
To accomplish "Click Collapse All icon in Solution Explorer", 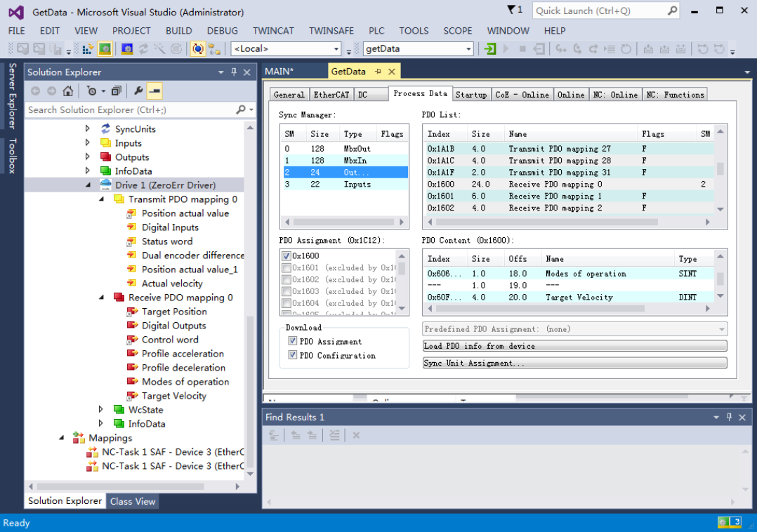I will point(117,91).
